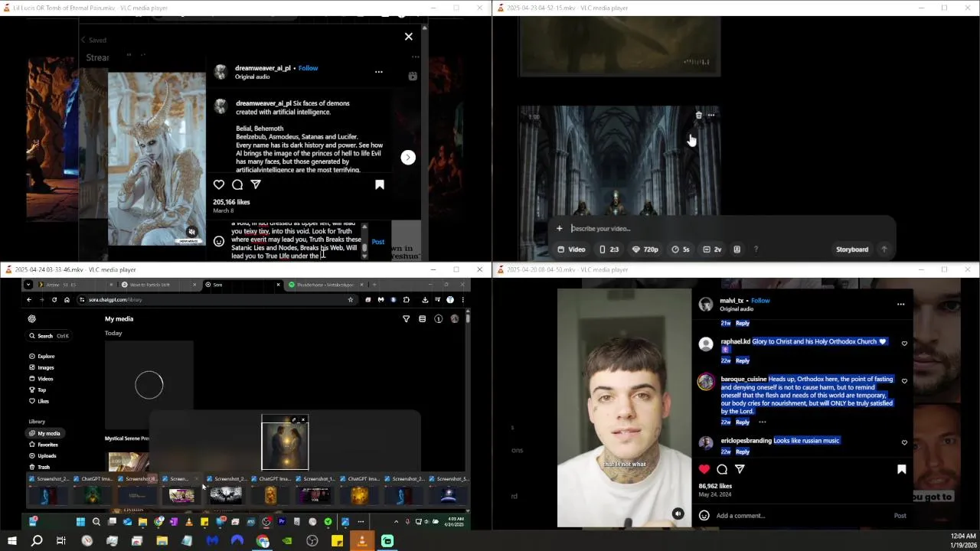Image resolution: width=980 pixels, height=551 pixels.
Task: Open the 2v variations dropdown
Action: [713, 249]
